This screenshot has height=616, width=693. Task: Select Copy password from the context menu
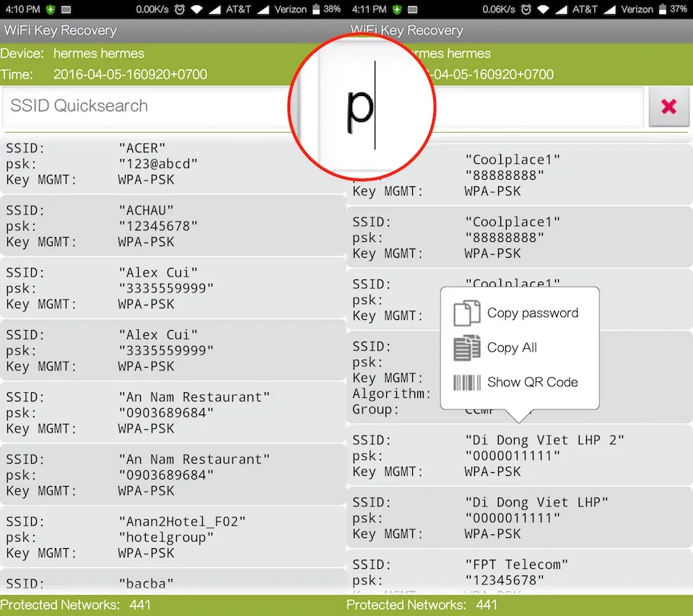pyautogui.click(x=532, y=313)
